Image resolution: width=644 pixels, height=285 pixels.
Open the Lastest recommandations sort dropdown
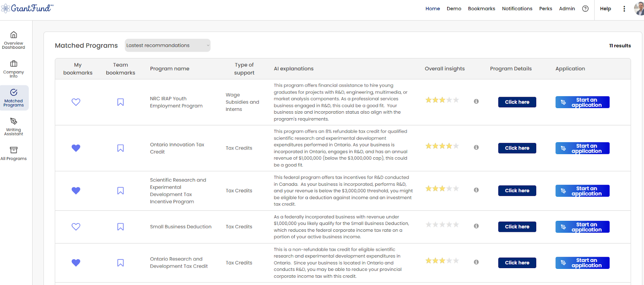[x=167, y=46]
